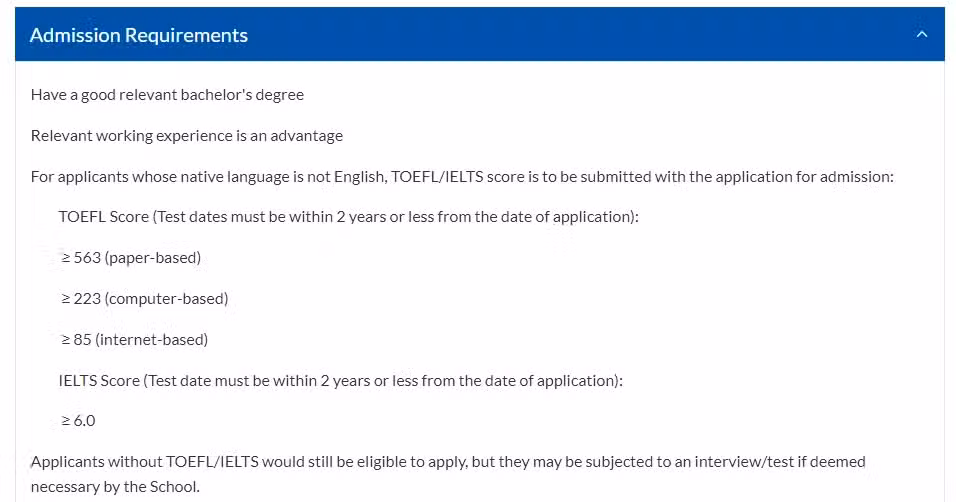
Task: Click the phrase '(computer-based)'
Action: [166, 298]
